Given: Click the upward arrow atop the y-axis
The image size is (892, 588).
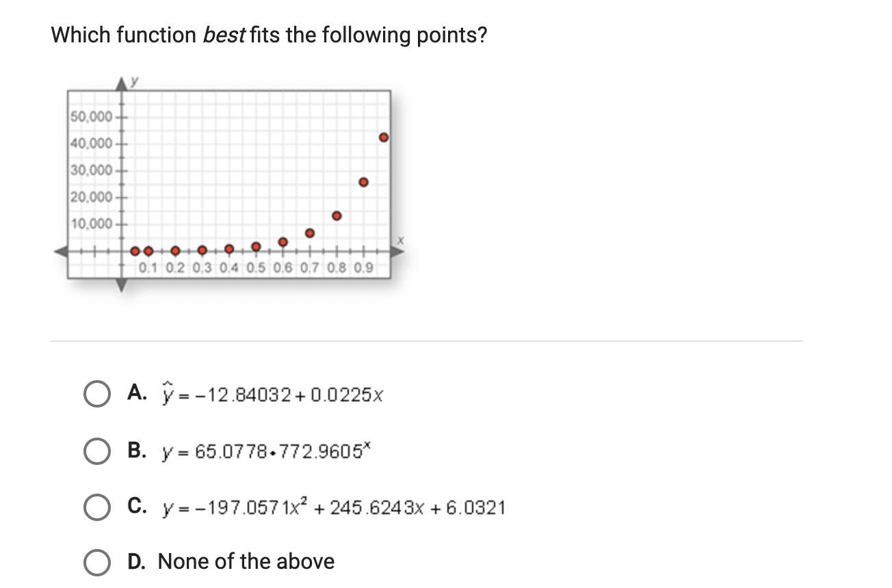Looking at the screenshot, I should (122, 83).
